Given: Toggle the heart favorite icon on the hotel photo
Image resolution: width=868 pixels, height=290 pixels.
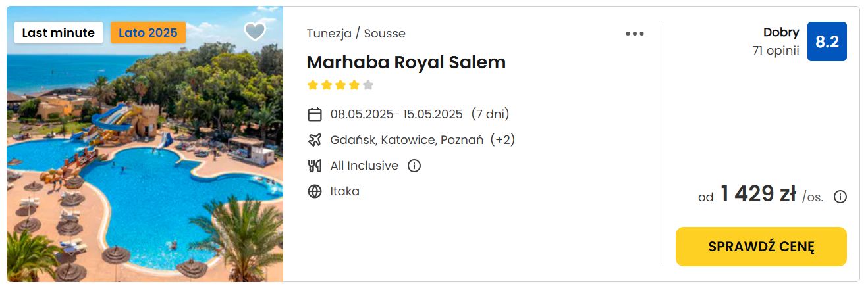Looking at the screenshot, I should pyautogui.click(x=254, y=32).
